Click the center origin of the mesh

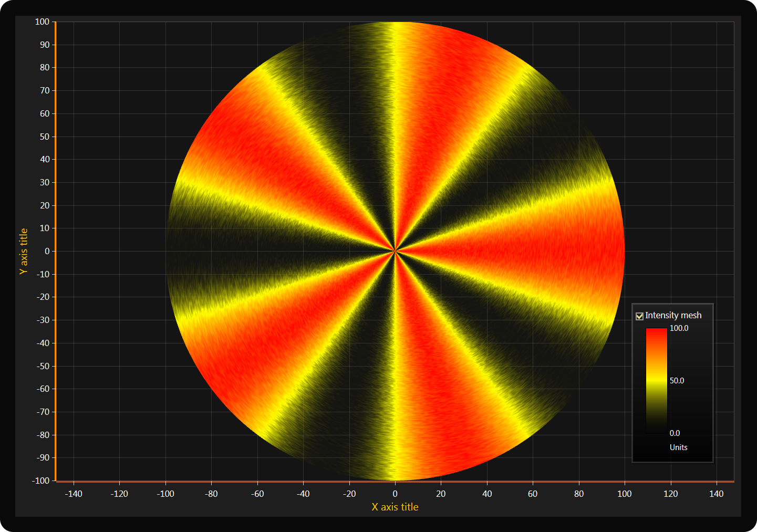(x=395, y=251)
